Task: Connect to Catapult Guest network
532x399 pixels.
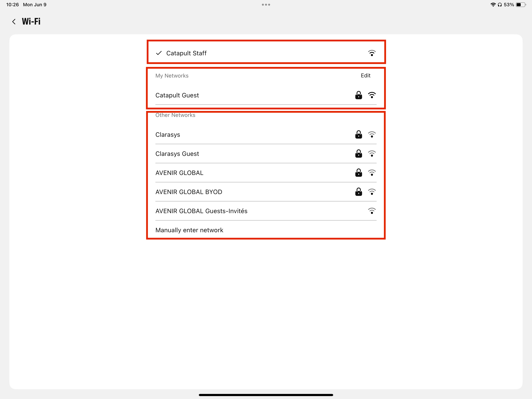Action: click(266, 95)
